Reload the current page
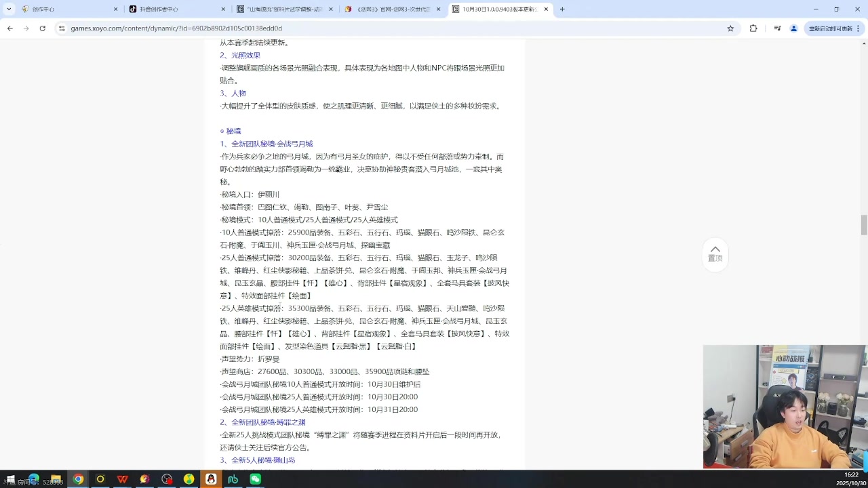Image resolution: width=868 pixels, height=488 pixels. 42,28
